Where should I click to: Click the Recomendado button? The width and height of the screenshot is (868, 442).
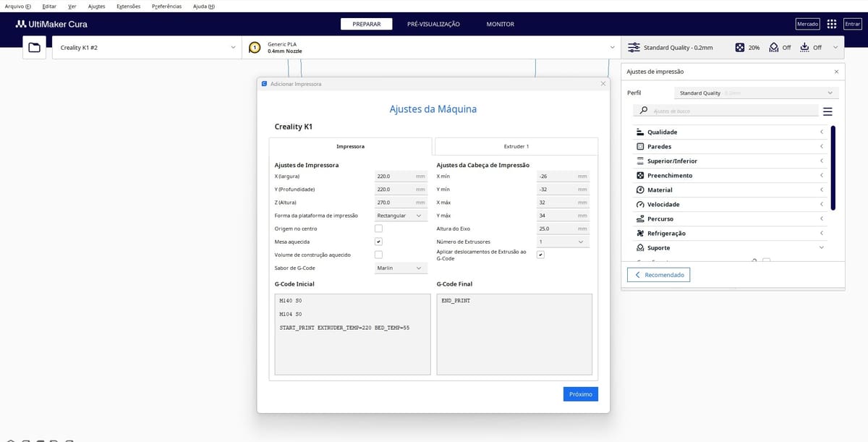click(x=659, y=275)
